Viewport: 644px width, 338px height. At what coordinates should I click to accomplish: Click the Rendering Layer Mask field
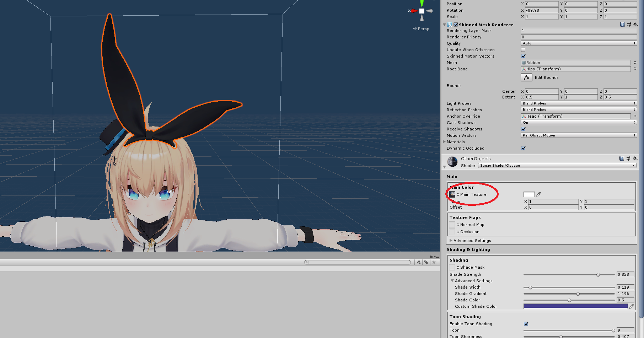(x=579, y=31)
